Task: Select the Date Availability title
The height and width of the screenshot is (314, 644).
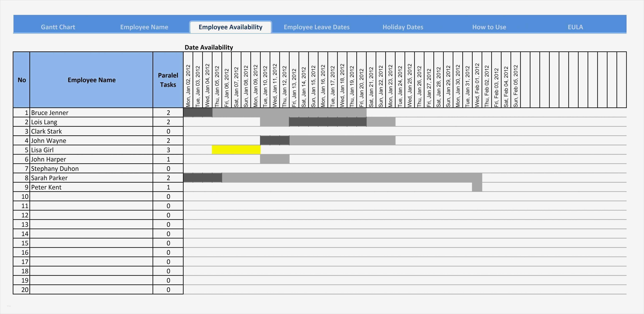Action: [x=209, y=47]
